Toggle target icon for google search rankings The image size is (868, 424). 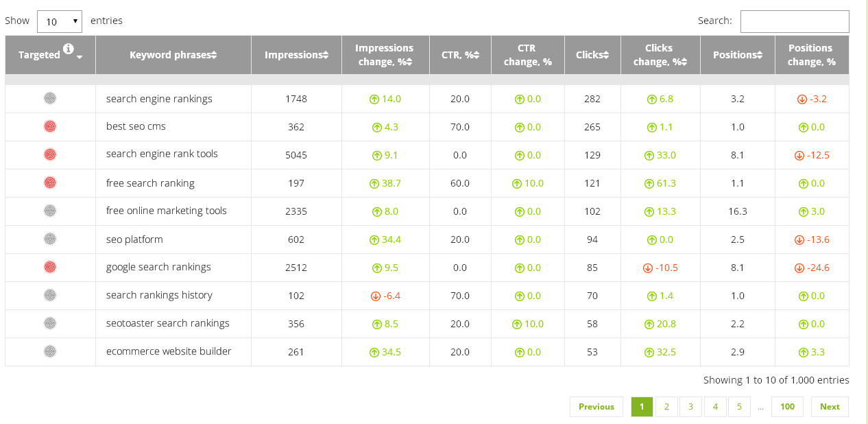[x=50, y=268]
